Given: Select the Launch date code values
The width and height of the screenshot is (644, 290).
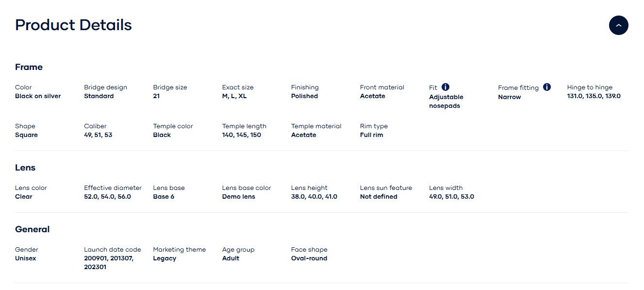Looking at the screenshot, I should (109, 263).
